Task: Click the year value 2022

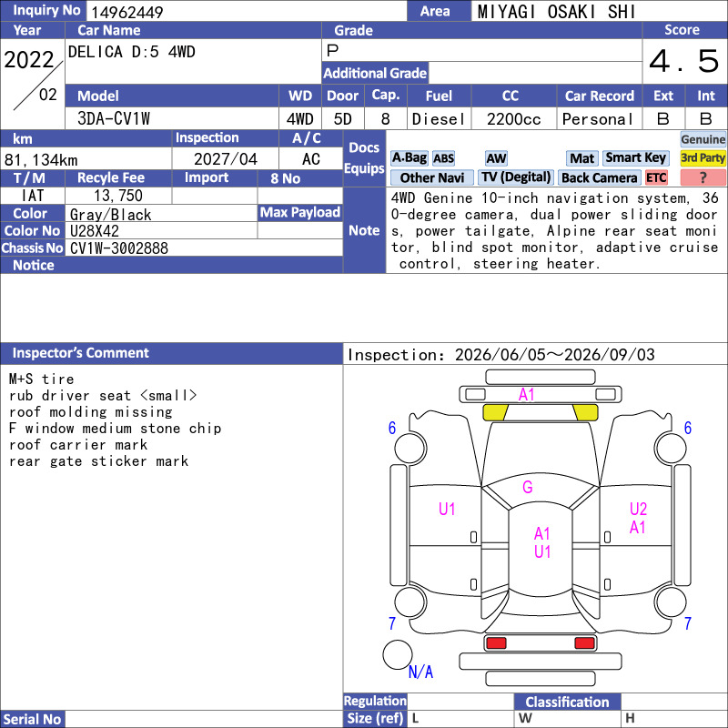Action: click(29, 60)
